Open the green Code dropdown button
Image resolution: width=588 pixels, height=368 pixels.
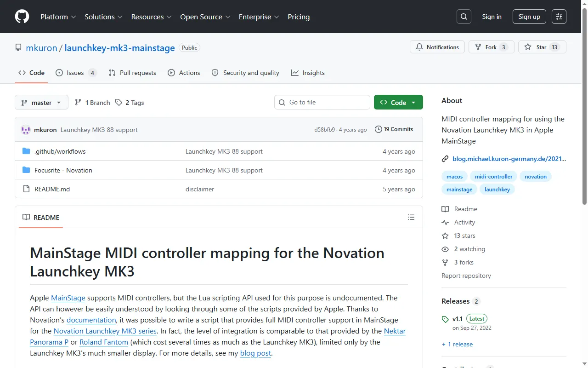(x=398, y=103)
